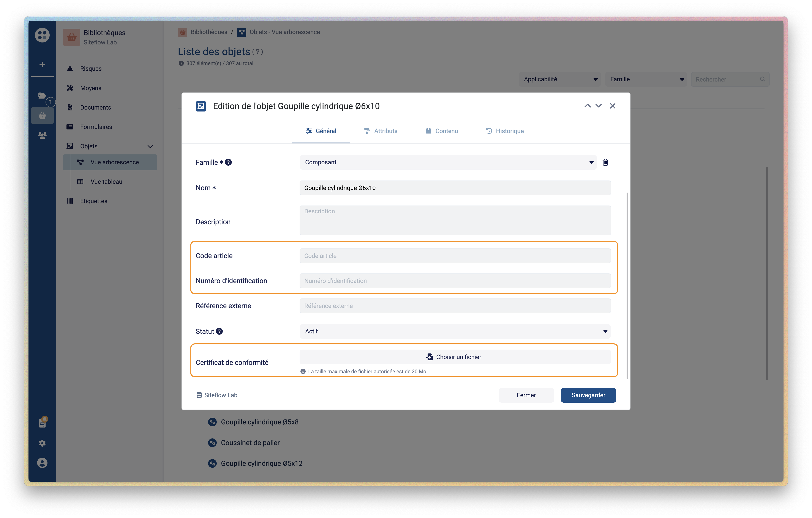Click the Statut help question-mark icon
The width and height of the screenshot is (812, 518).
[x=219, y=331]
